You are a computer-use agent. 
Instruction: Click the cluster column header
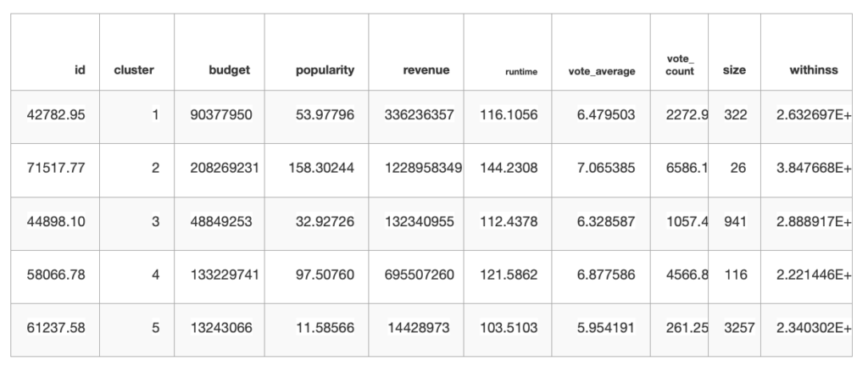pos(134,70)
